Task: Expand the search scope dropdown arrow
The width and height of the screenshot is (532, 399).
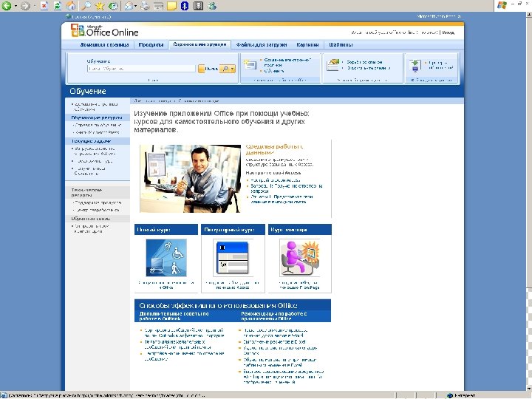Action: pyautogui.click(x=233, y=69)
